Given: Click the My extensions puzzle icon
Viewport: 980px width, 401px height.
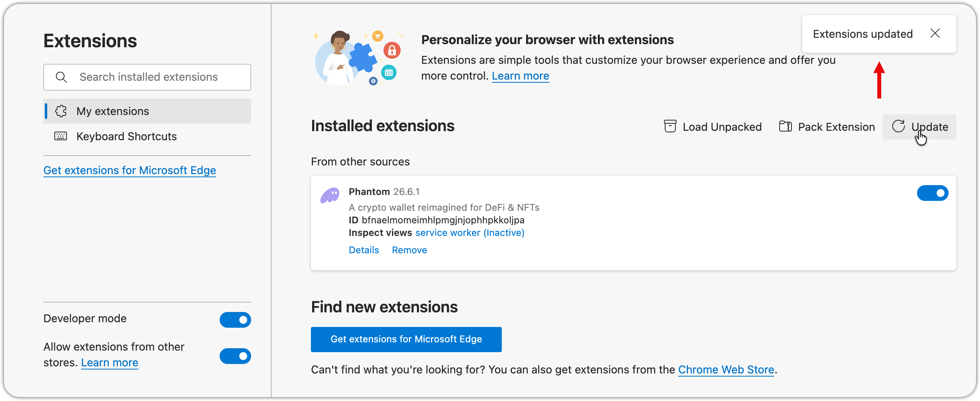Looking at the screenshot, I should pyautogui.click(x=61, y=111).
